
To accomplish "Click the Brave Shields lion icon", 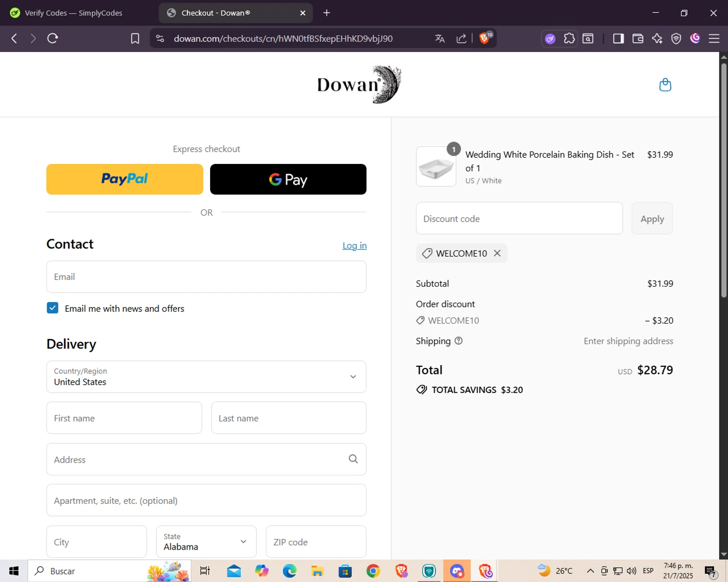I will coord(485,38).
